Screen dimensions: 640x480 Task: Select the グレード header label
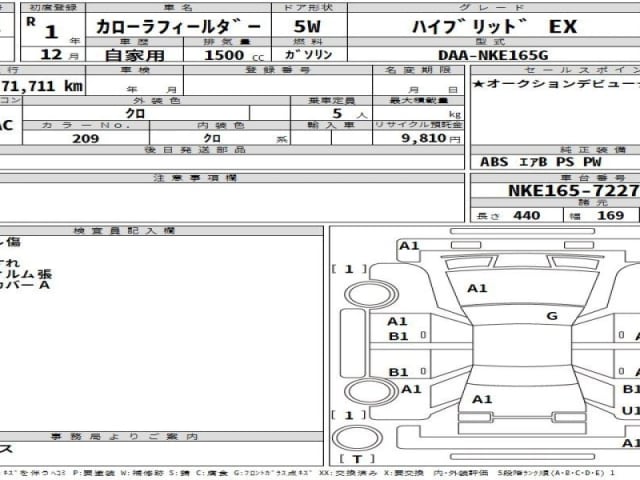(x=492, y=7)
